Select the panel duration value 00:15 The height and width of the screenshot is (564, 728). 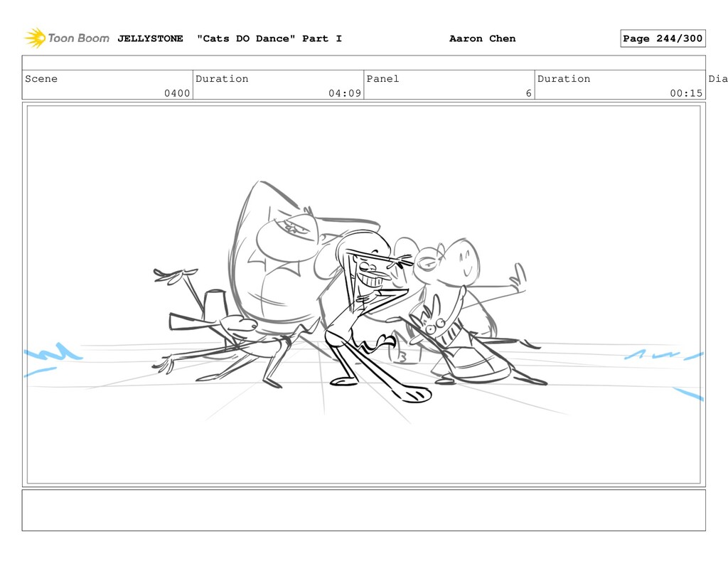pyautogui.click(x=686, y=93)
